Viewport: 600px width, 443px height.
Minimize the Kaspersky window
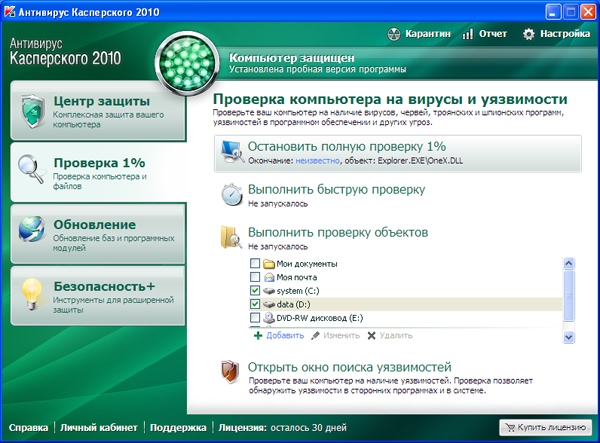pos(553,12)
